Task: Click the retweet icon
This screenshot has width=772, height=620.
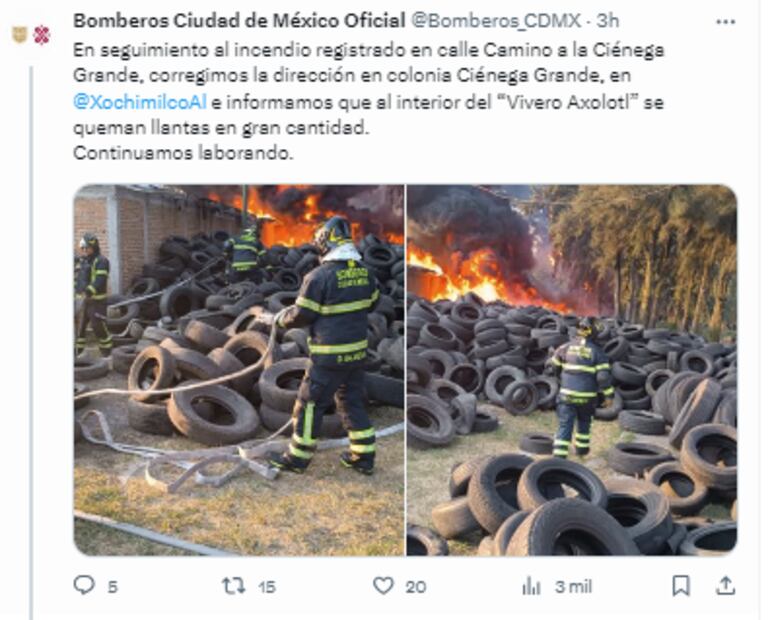Action: pyautogui.click(x=233, y=586)
